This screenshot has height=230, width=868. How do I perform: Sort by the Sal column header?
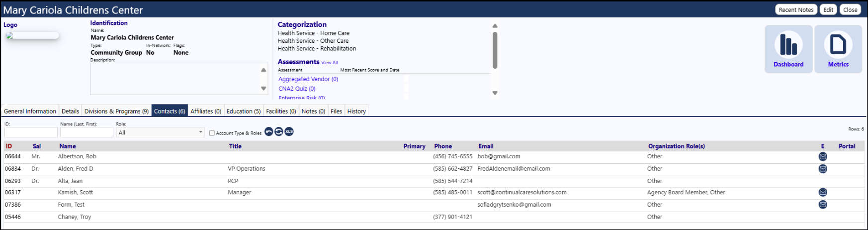[x=37, y=146]
